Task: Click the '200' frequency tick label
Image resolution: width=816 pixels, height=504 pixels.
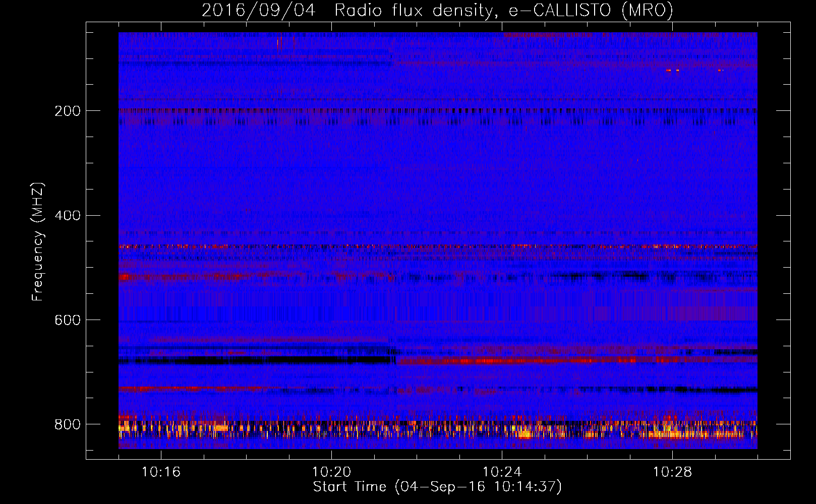Action: click(x=68, y=111)
